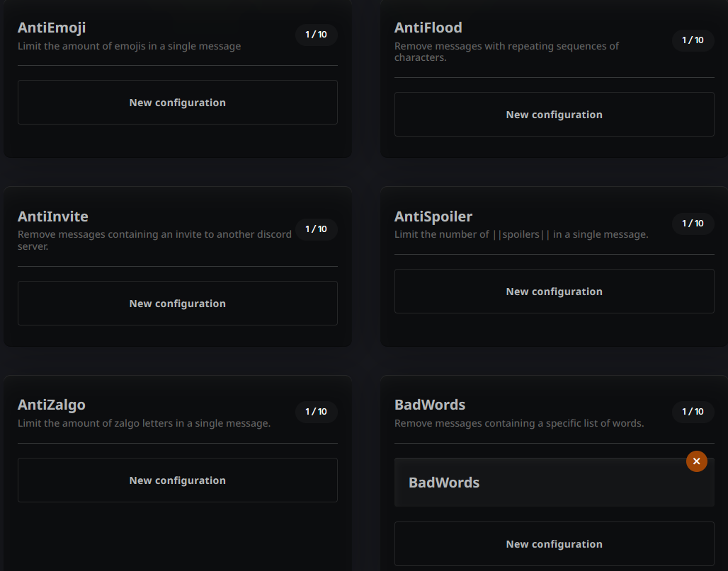The height and width of the screenshot is (571, 728).
Task: Click the AntiEmoji module heading
Action: (x=52, y=28)
